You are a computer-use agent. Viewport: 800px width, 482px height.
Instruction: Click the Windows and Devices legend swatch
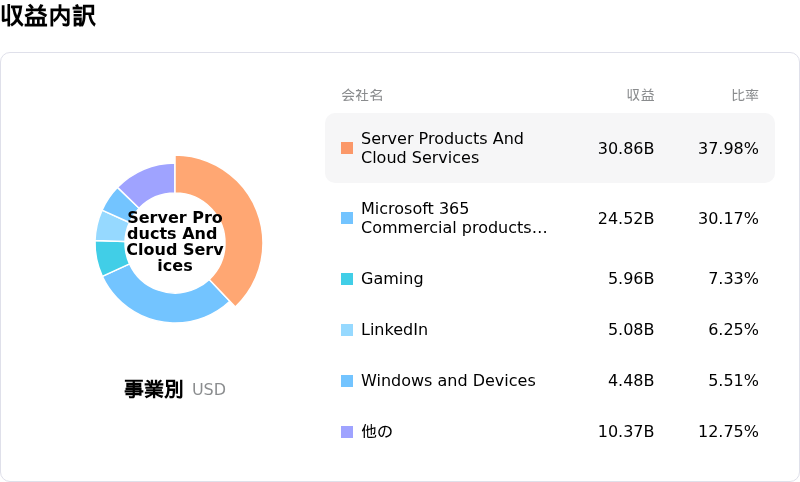coord(347,381)
